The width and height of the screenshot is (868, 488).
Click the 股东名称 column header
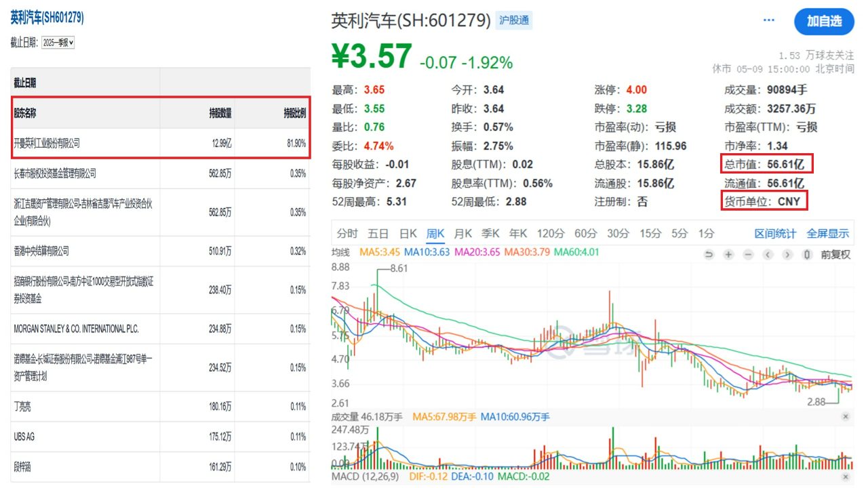[25, 114]
